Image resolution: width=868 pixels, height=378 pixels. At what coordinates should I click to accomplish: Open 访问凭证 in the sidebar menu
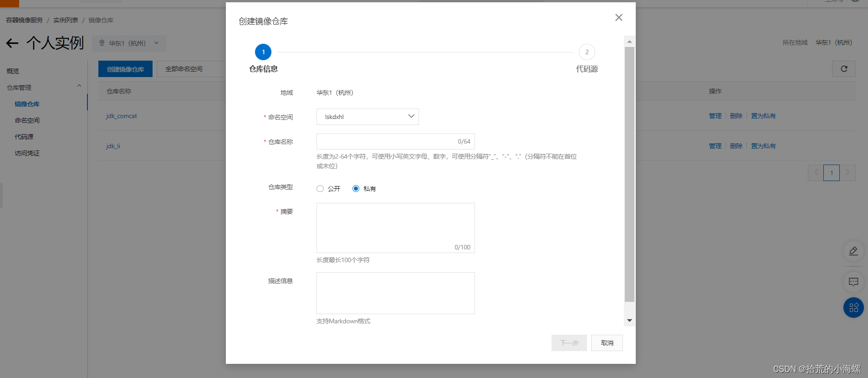(x=27, y=153)
